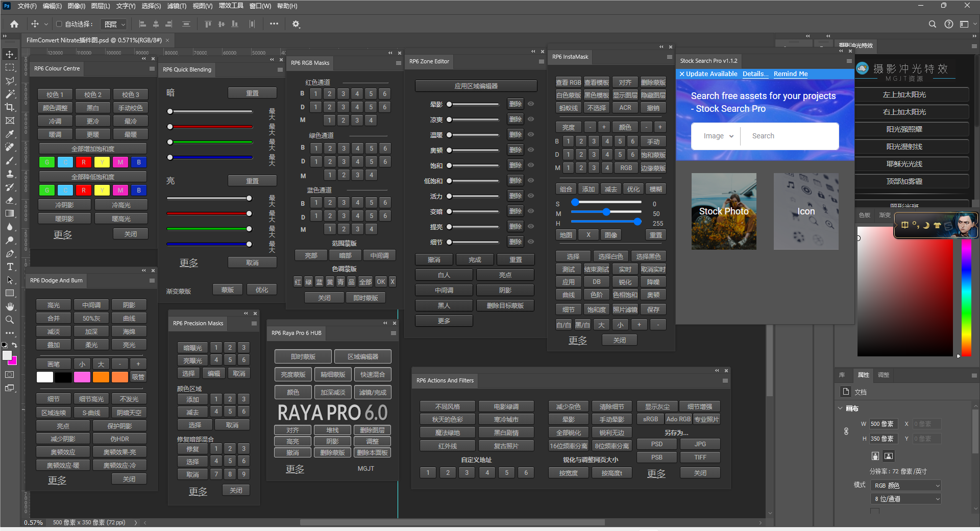Switch to the 属性 tab
The width and height of the screenshot is (980, 531).
coord(863,375)
